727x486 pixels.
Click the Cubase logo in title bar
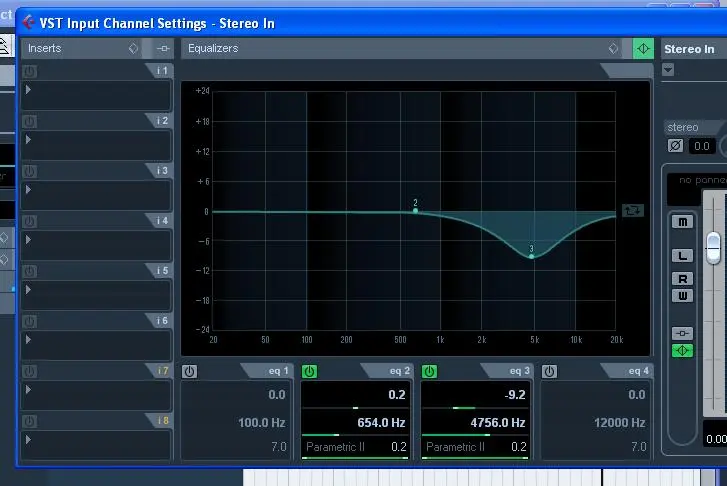(29, 22)
